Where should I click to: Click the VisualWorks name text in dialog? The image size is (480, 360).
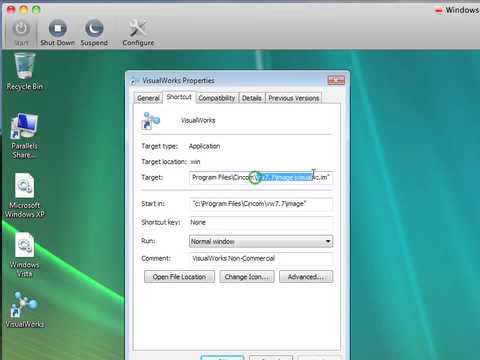(198, 120)
